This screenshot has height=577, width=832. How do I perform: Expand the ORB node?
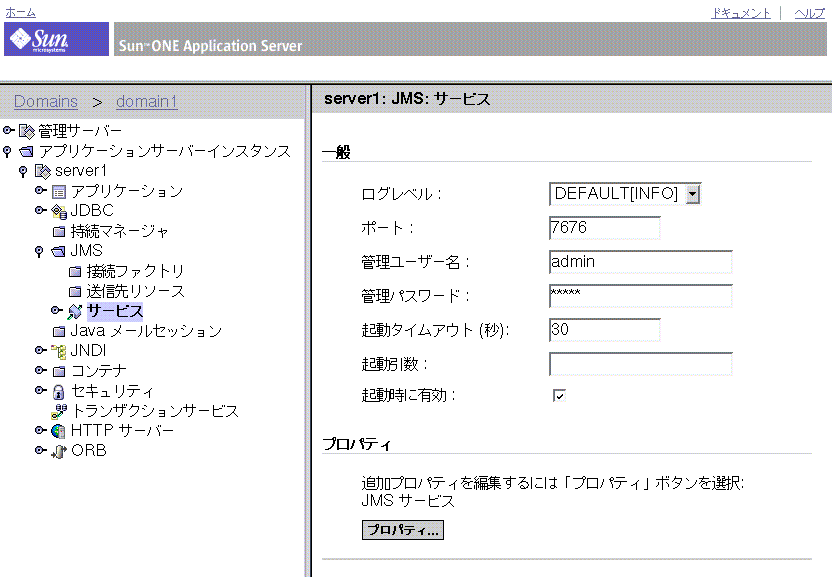coord(40,450)
